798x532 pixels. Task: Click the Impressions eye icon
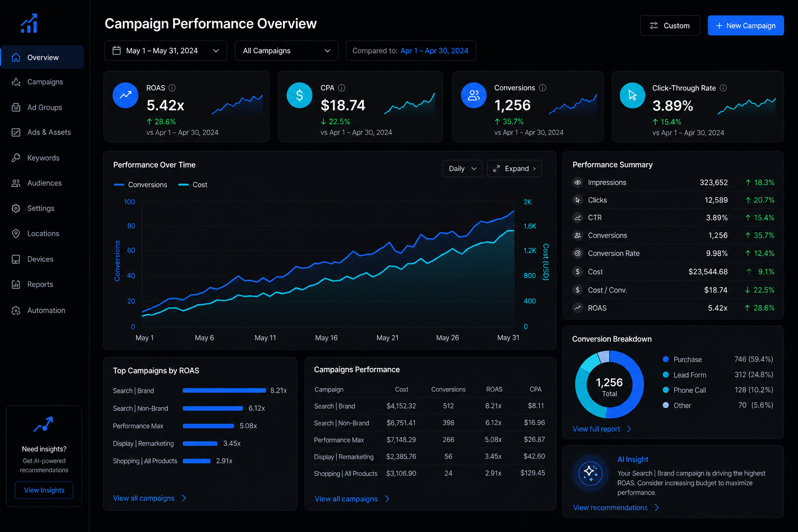click(578, 182)
